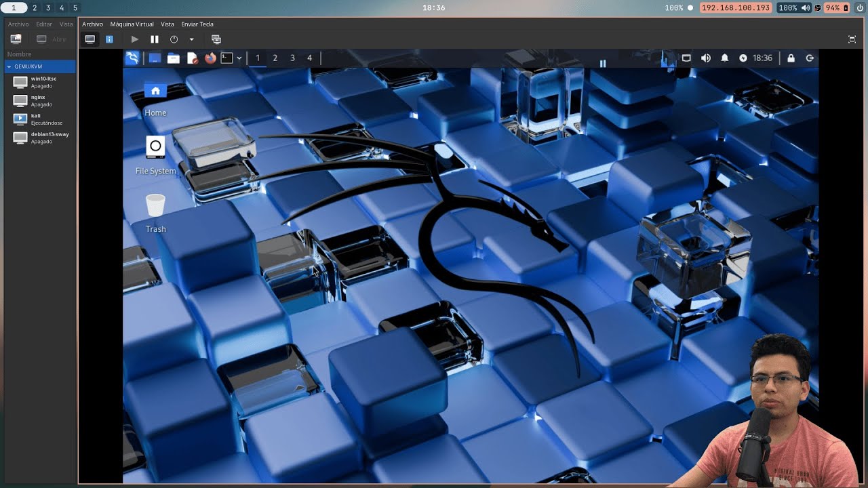Click the 94% battery indicator
Viewport: 868px width, 488px height.
coord(837,7)
